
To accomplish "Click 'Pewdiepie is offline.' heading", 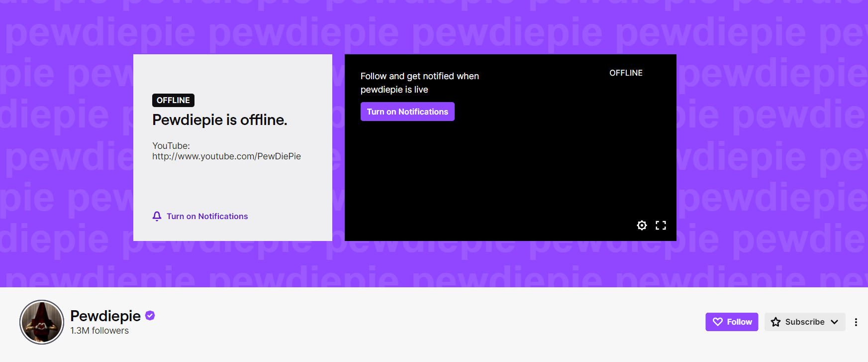I will pos(220,120).
